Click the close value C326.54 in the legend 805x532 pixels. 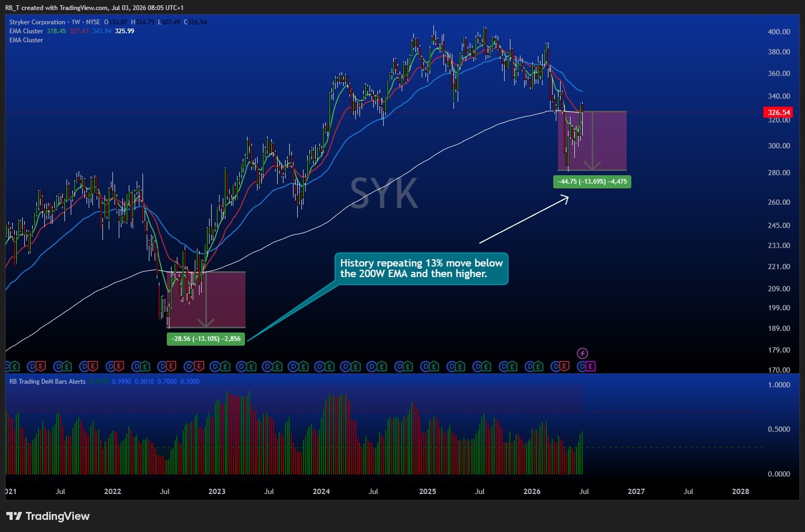195,22
